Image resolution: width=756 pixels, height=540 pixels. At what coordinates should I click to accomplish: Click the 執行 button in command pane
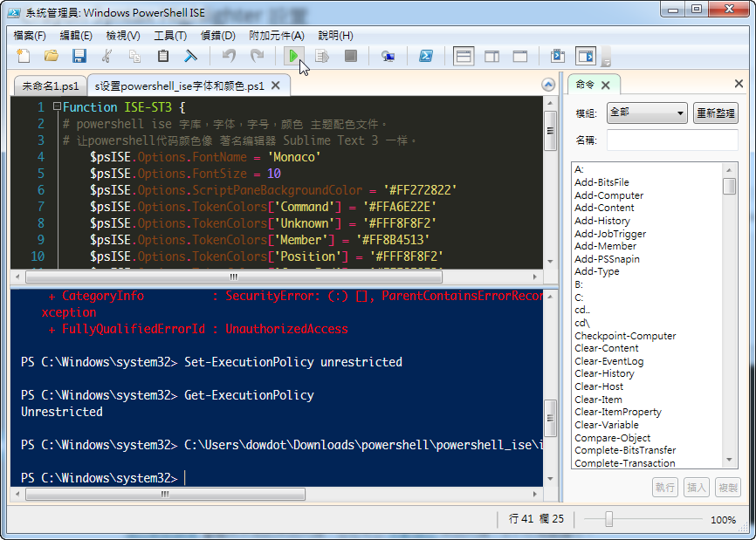tap(665, 488)
